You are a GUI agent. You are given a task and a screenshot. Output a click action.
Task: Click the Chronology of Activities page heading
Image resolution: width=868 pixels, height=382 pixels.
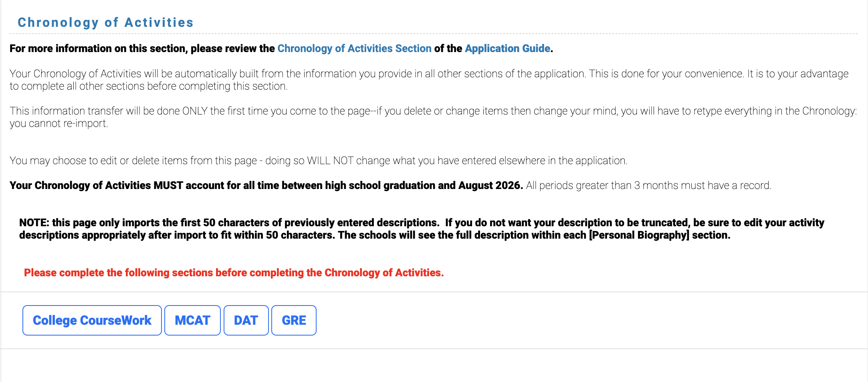coord(106,22)
